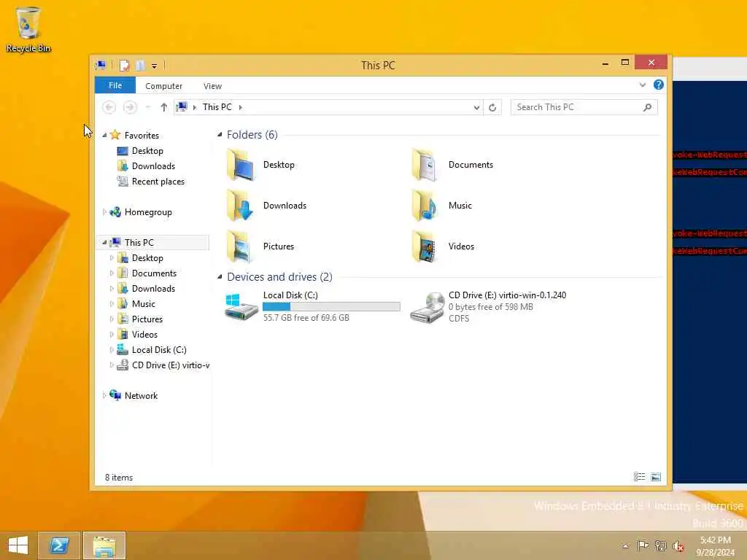Select Homegroup in navigation pane
The width and height of the screenshot is (747, 560).
click(141, 212)
